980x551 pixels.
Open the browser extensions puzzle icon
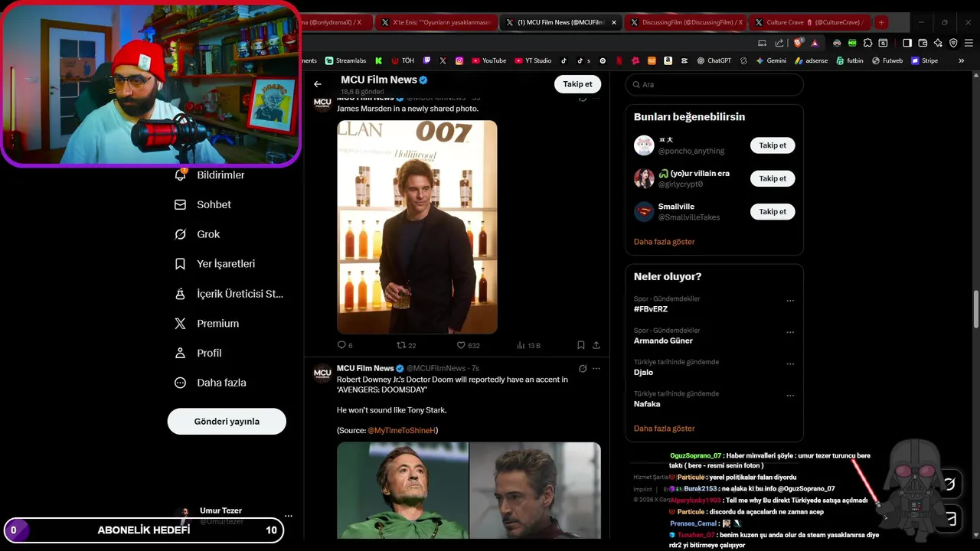pos(867,43)
